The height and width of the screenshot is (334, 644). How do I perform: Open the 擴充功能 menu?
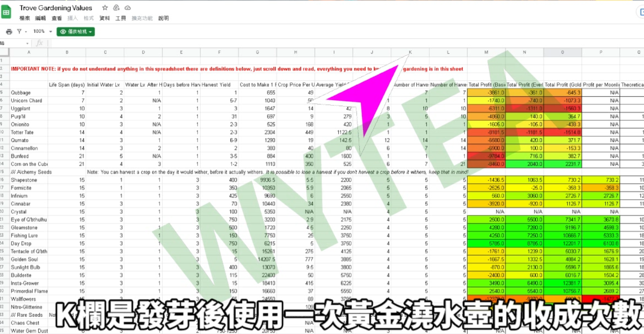142,19
